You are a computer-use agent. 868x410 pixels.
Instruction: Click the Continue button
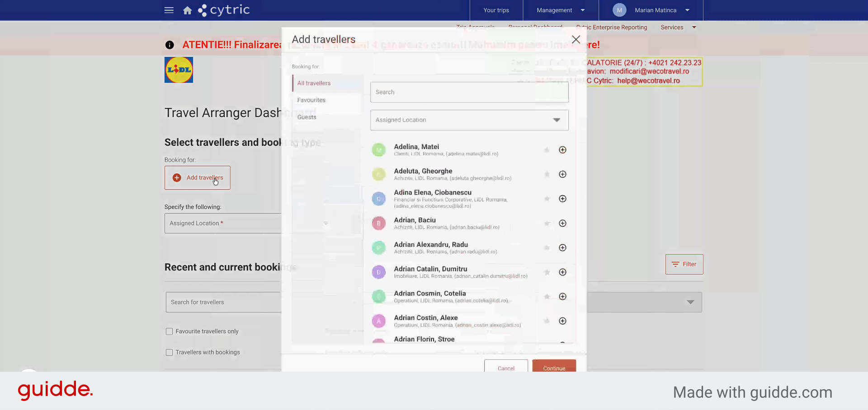tap(554, 367)
